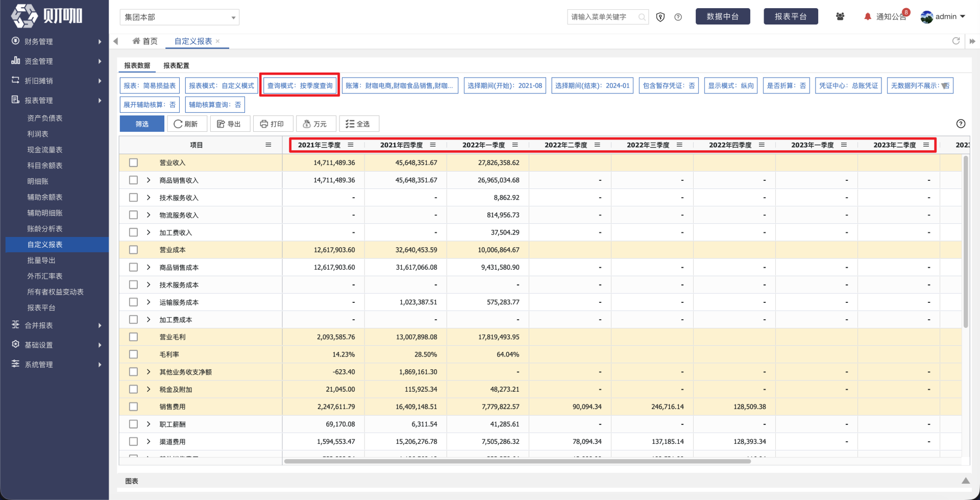This screenshot has height=500, width=980.
Task: Click the security shield icon in header
Action: click(660, 17)
